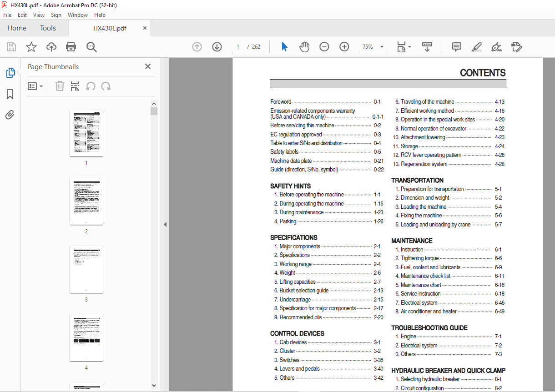Rotate page clockwise

(x=106, y=86)
